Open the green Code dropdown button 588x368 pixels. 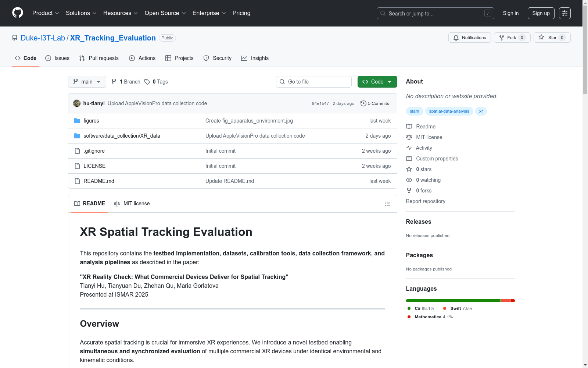tap(377, 82)
